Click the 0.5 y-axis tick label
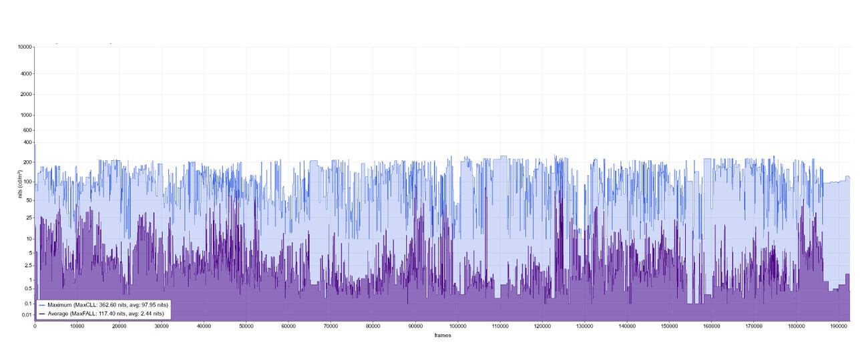The height and width of the screenshot is (347, 868). pyautogui.click(x=28, y=288)
